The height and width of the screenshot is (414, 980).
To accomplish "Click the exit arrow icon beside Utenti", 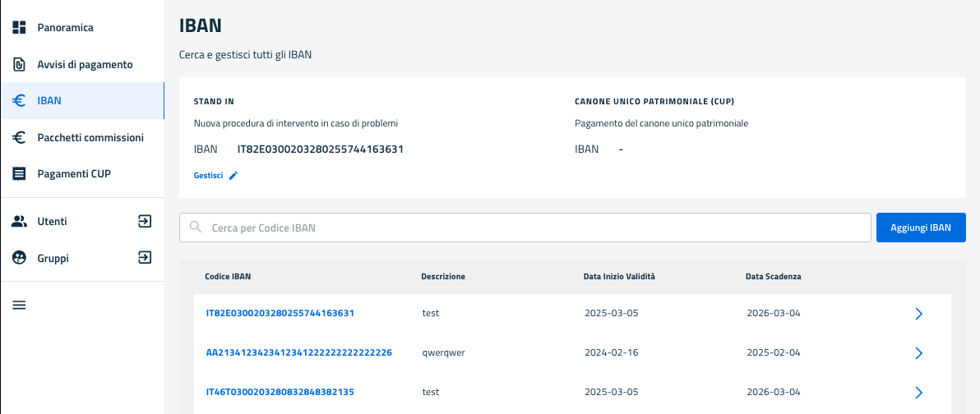I will (x=145, y=221).
